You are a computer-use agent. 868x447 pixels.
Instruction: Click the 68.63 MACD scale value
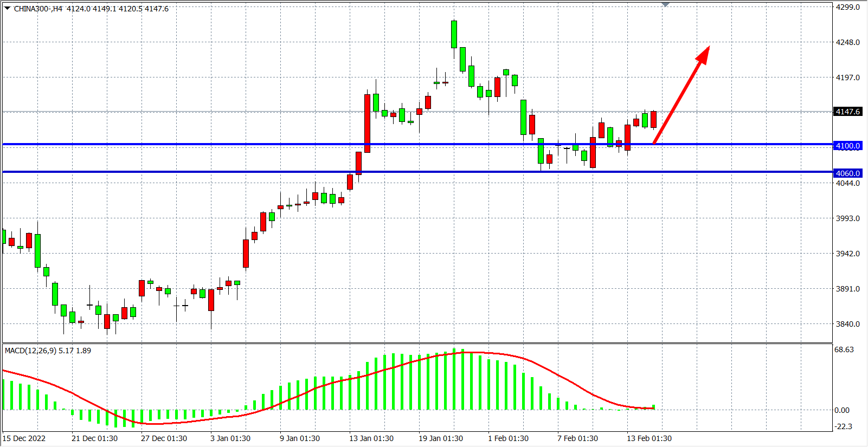[x=844, y=349]
